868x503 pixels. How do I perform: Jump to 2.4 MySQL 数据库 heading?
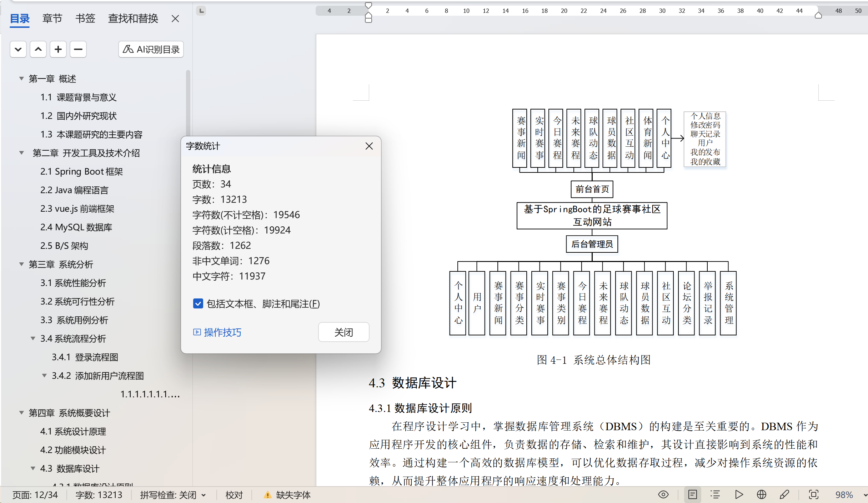(x=76, y=227)
